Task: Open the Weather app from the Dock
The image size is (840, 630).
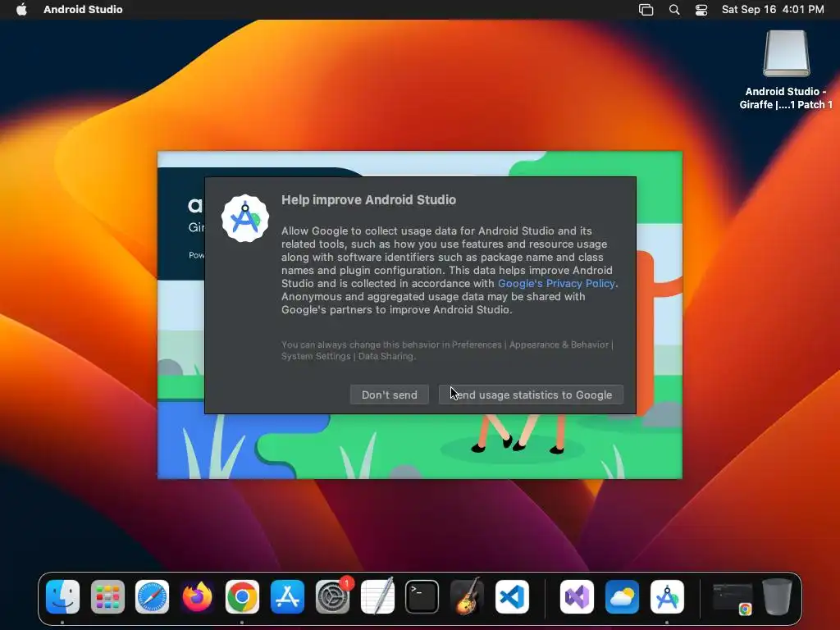Action: tap(622, 597)
